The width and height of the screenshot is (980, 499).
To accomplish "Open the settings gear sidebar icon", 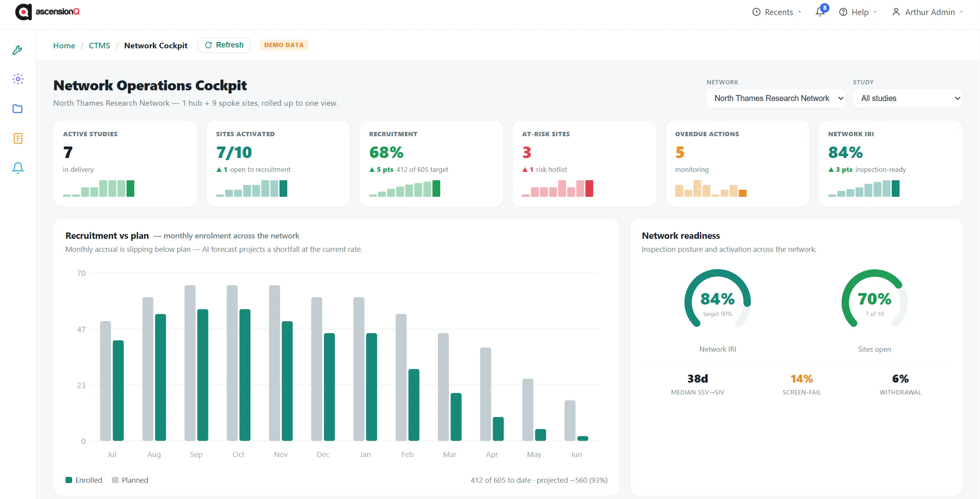I will click(17, 79).
